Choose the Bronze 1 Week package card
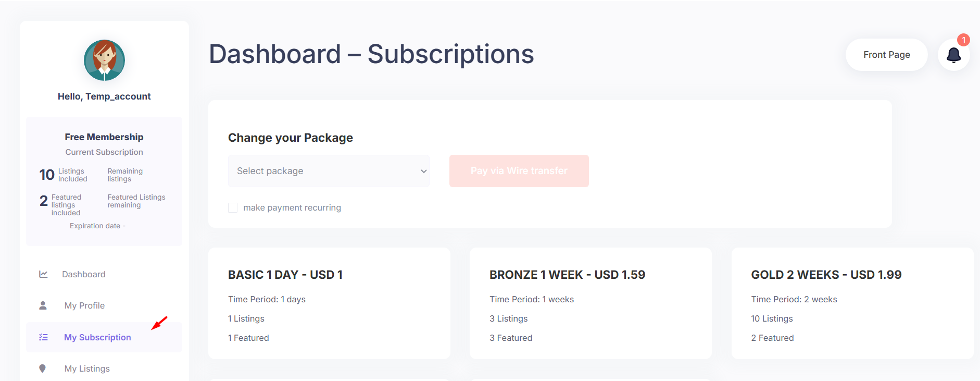 pos(590,303)
